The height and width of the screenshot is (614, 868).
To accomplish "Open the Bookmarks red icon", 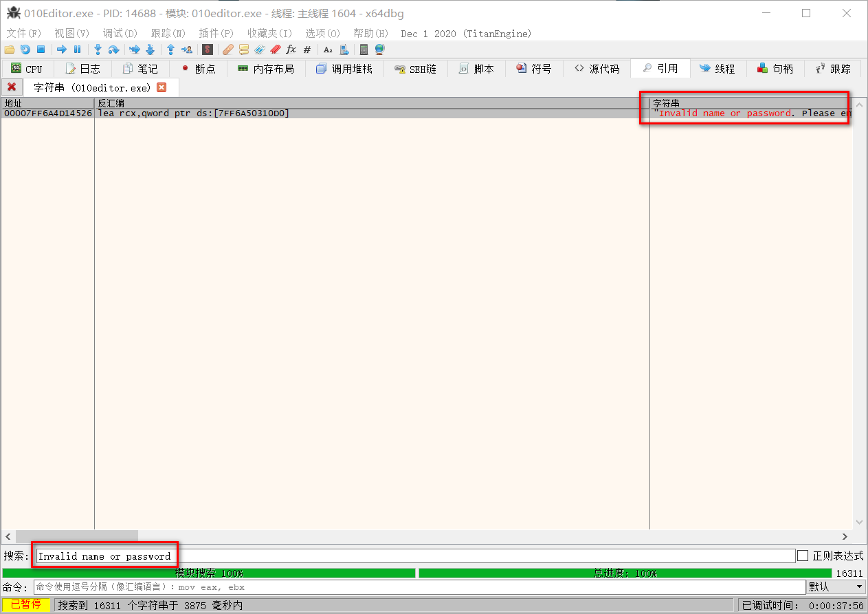I will (x=276, y=50).
